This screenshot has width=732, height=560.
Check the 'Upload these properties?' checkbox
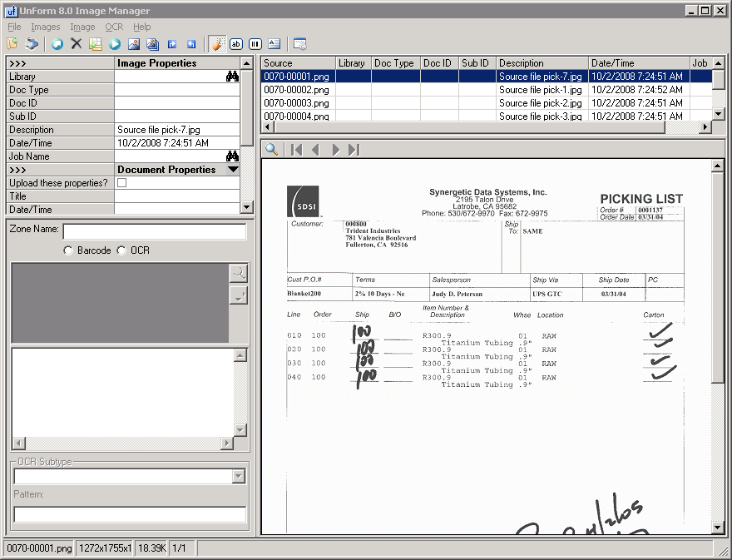coord(122,183)
